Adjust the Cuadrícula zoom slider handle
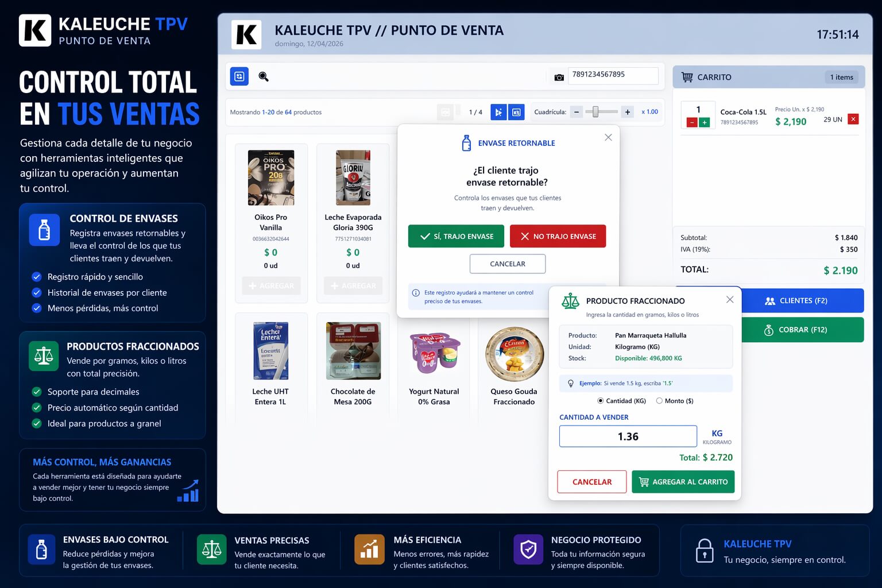Viewport: 882px width, 588px height. coord(595,112)
